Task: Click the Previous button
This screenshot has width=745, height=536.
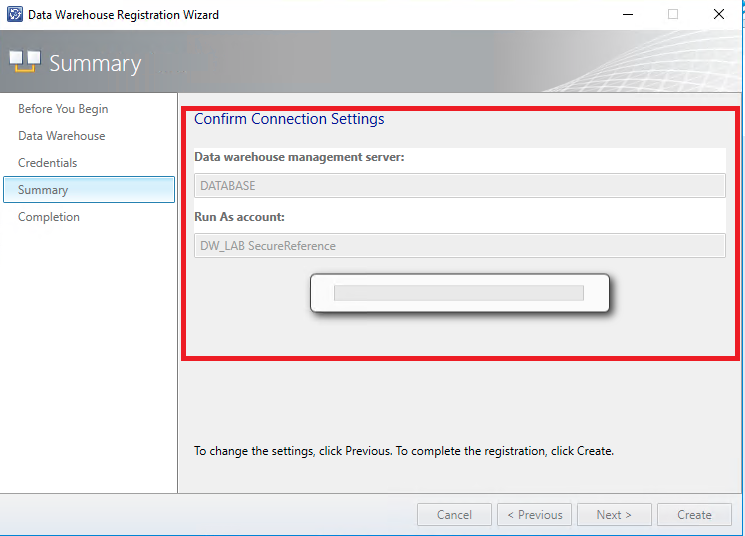Action: pos(534,515)
